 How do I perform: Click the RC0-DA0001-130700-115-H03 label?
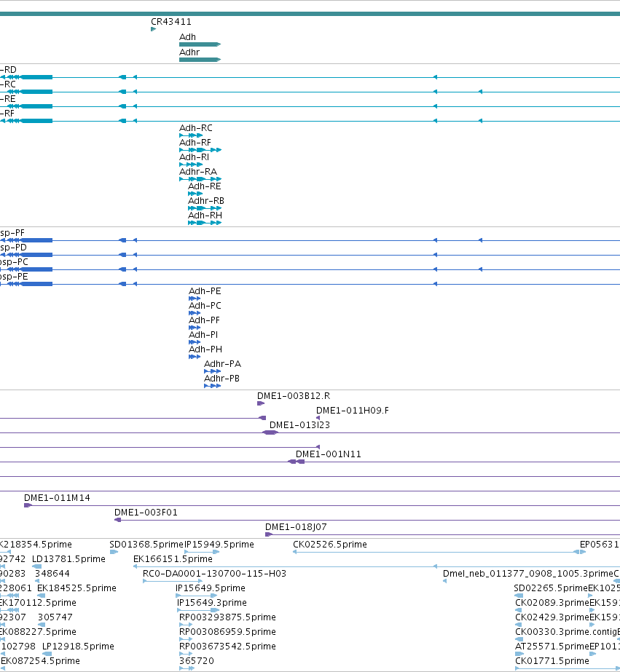tap(214, 574)
